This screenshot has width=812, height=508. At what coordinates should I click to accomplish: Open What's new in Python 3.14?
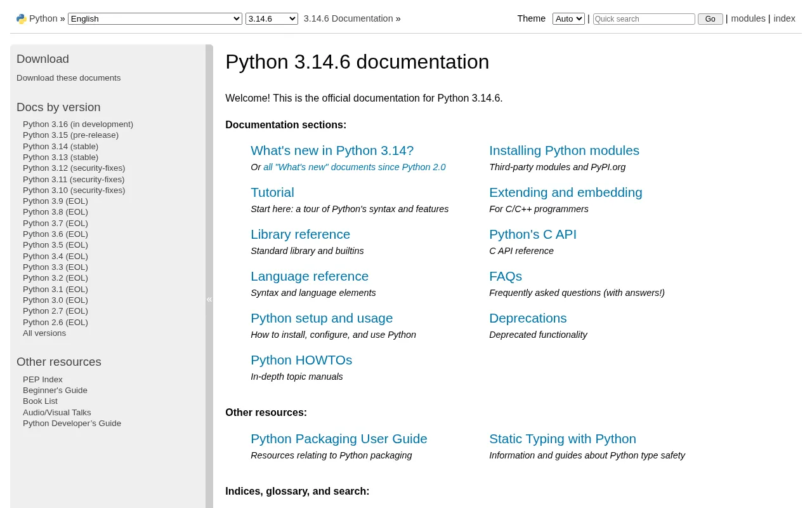click(332, 150)
